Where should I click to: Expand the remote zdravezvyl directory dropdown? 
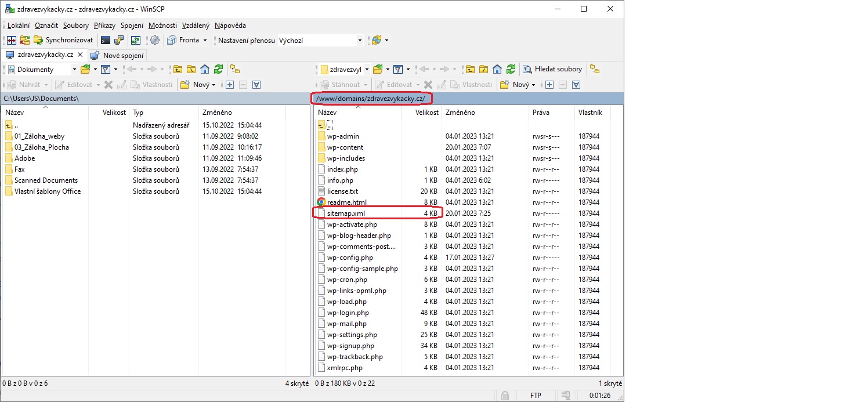coord(367,70)
